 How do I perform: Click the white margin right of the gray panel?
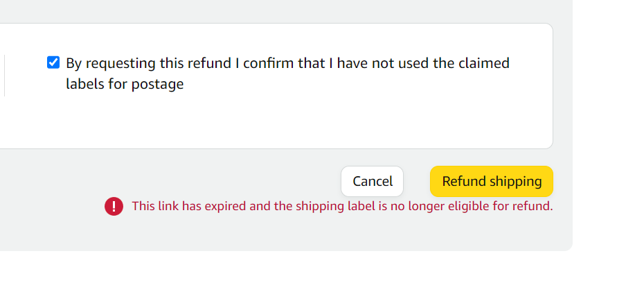point(608,123)
